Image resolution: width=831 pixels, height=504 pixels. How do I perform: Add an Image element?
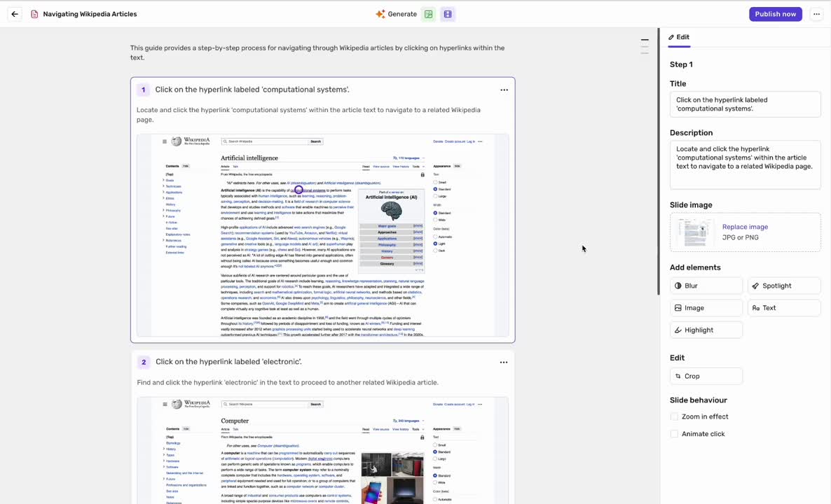706,308
